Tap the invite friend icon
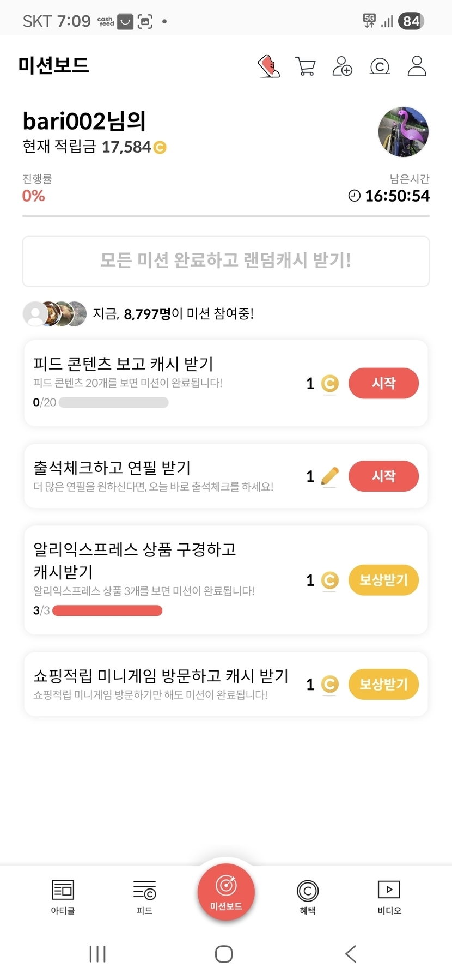 click(342, 66)
